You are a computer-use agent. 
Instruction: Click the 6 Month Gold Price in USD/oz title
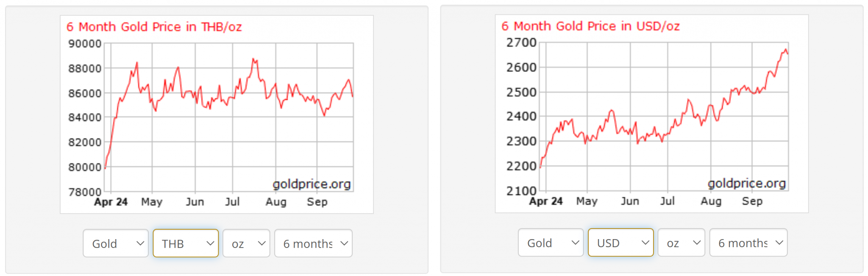coord(590,26)
